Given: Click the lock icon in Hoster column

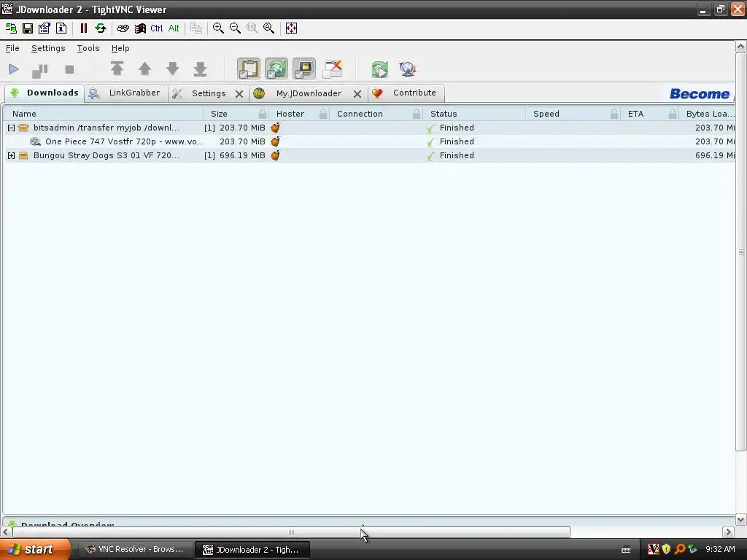Looking at the screenshot, I should pos(323,114).
